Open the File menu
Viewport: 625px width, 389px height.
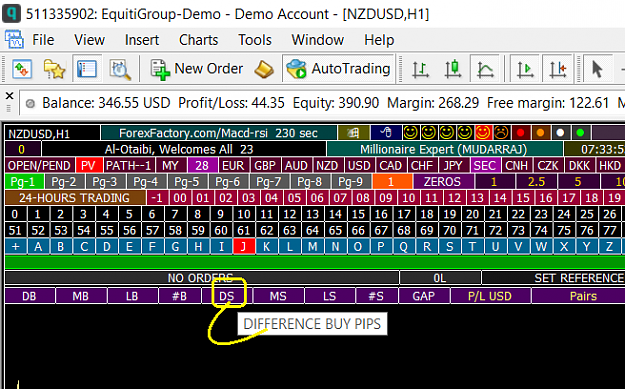point(43,40)
